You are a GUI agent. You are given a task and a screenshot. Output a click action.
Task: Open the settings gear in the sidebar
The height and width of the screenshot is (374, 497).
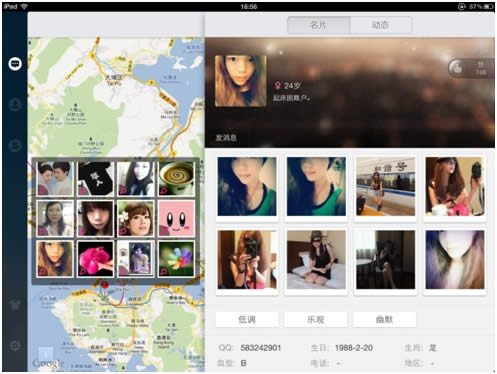[x=15, y=345]
